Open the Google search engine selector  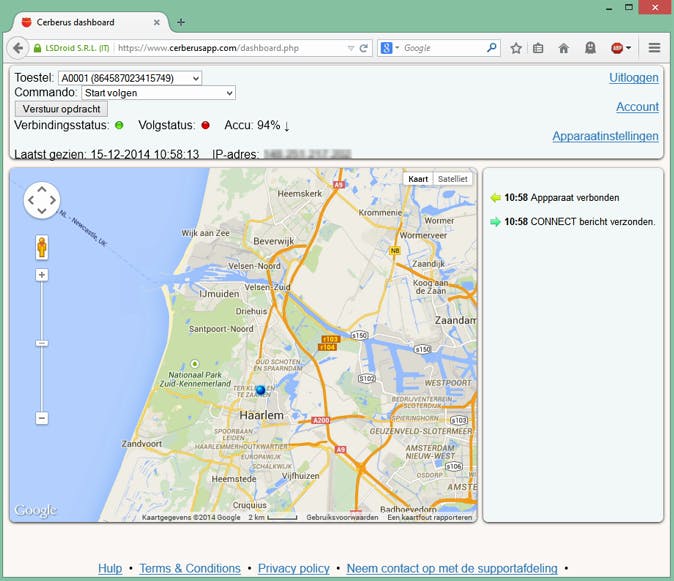(390, 48)
